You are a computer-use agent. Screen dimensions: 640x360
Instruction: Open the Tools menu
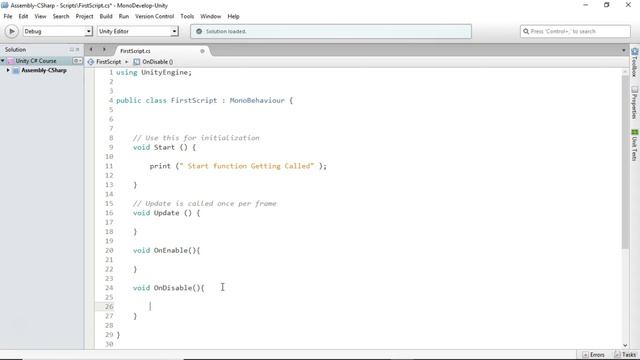[x=187, y=16]
